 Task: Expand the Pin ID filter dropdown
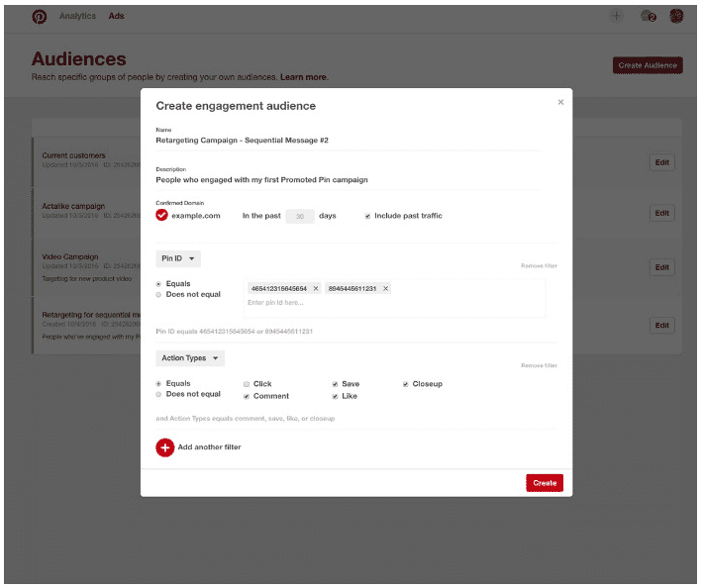(178, 258)
